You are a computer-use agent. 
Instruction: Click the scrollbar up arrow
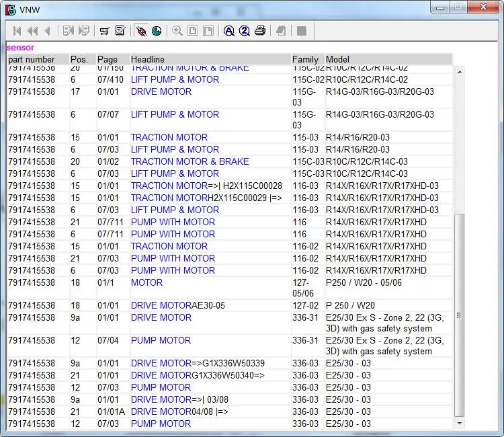460,72
